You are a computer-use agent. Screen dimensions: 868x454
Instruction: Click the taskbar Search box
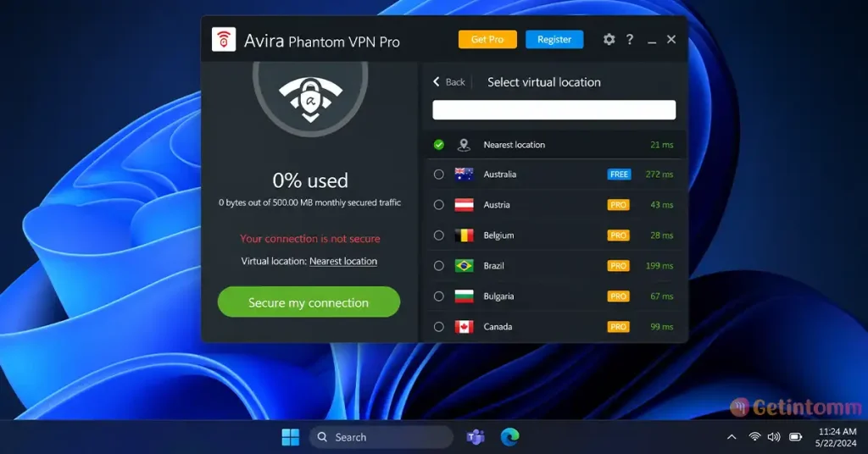381,437
